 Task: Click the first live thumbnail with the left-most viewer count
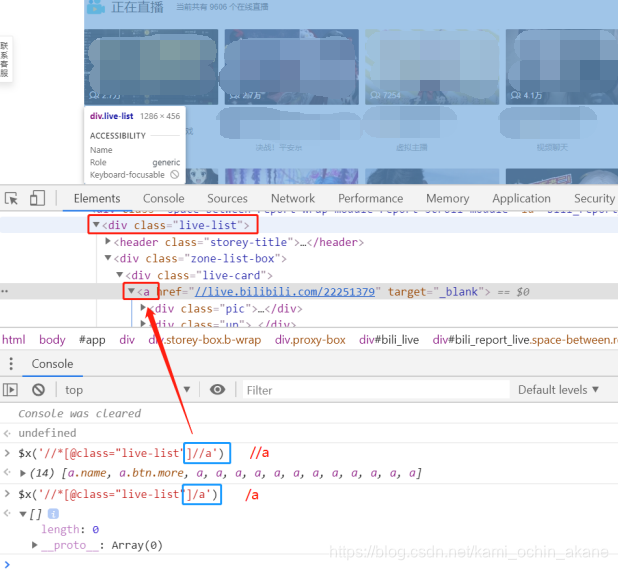[151, 67]
